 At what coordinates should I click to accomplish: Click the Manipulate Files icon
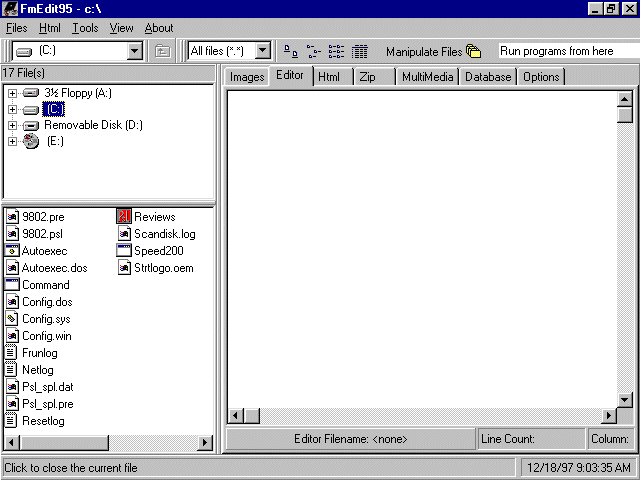(474, 51)
